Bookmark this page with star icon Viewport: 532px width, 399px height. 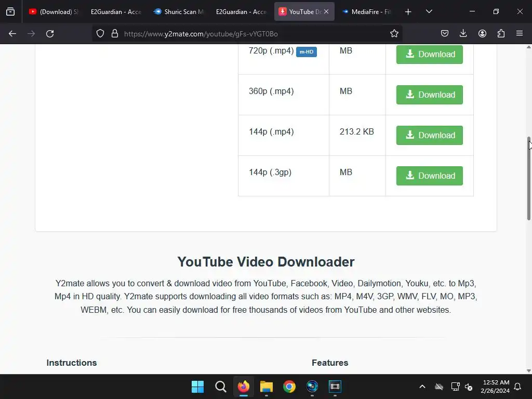[394, 34]
